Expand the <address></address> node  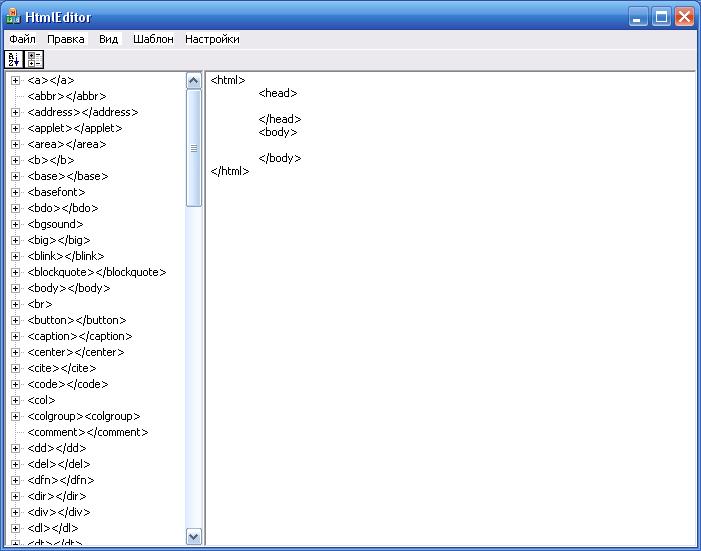coord(16,112)
